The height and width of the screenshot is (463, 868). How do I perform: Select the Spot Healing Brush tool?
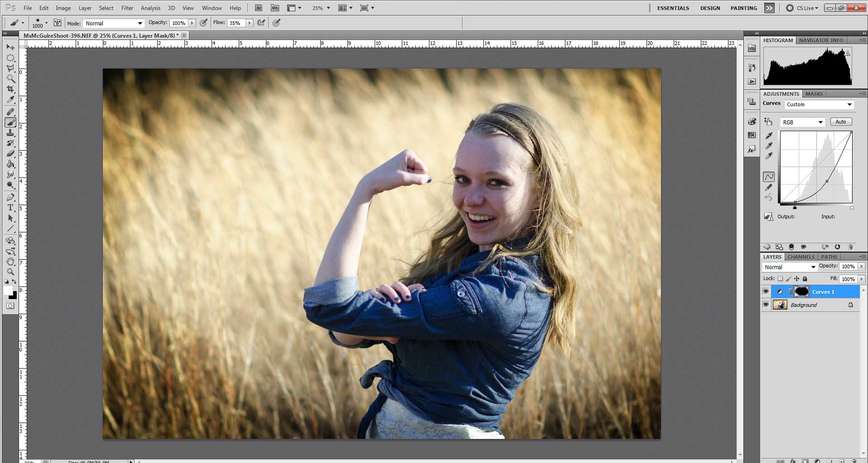pos(10,112)
